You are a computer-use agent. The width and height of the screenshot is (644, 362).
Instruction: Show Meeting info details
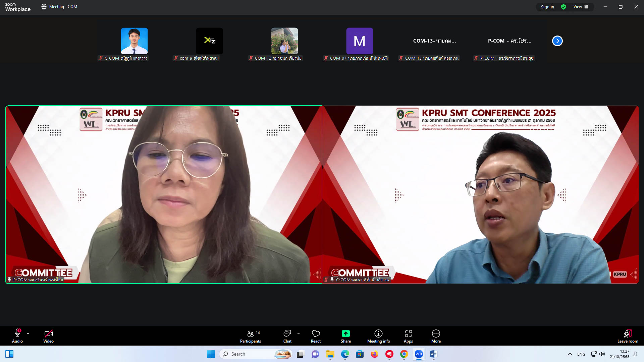[378, 336]
